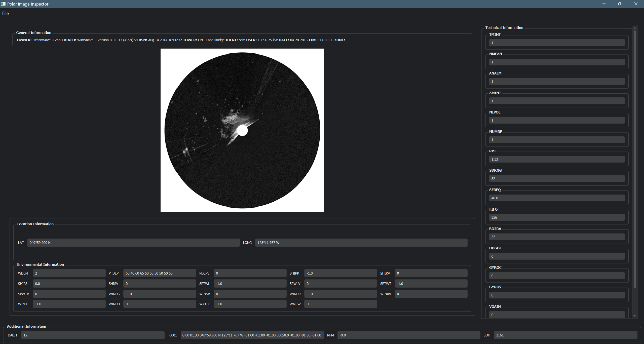Click the Polar Image Inspector app icon
Screen dimensions: 644x344
click(3, 4)
